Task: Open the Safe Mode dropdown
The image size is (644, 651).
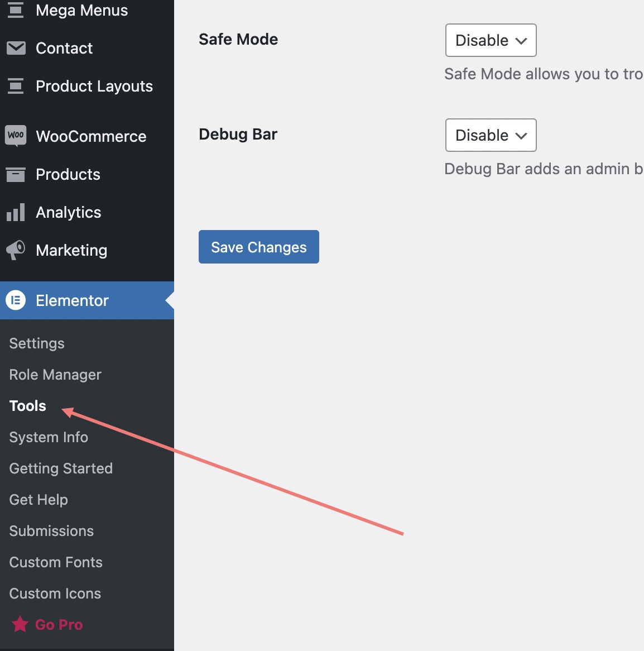Action: tap(490, 40)
